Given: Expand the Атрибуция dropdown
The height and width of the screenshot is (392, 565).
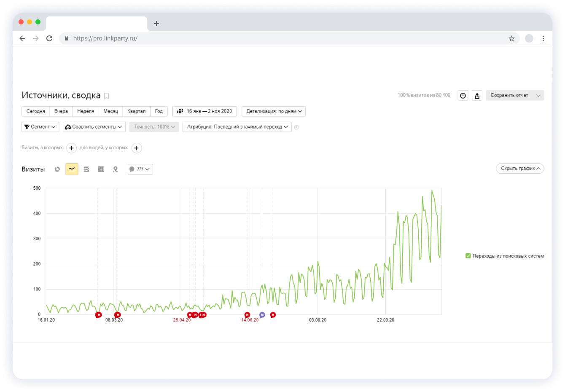Looking at the screenshot, I should [x=237, y=127].
